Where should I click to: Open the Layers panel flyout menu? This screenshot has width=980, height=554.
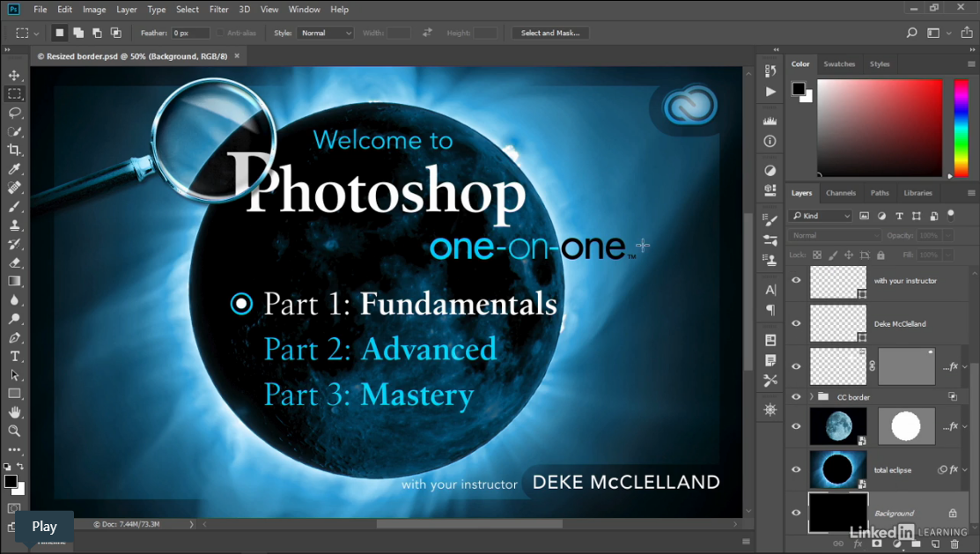coord(970,193)
